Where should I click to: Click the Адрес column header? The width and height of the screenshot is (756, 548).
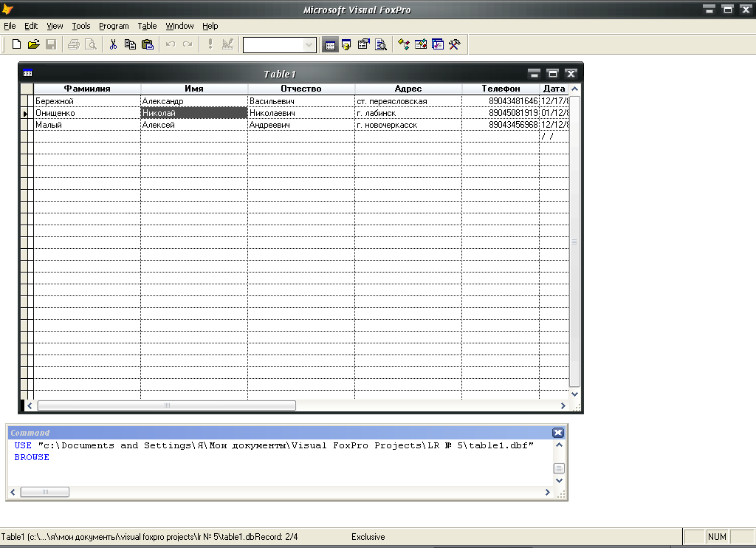pyautogui.click(x=408, y=89)
